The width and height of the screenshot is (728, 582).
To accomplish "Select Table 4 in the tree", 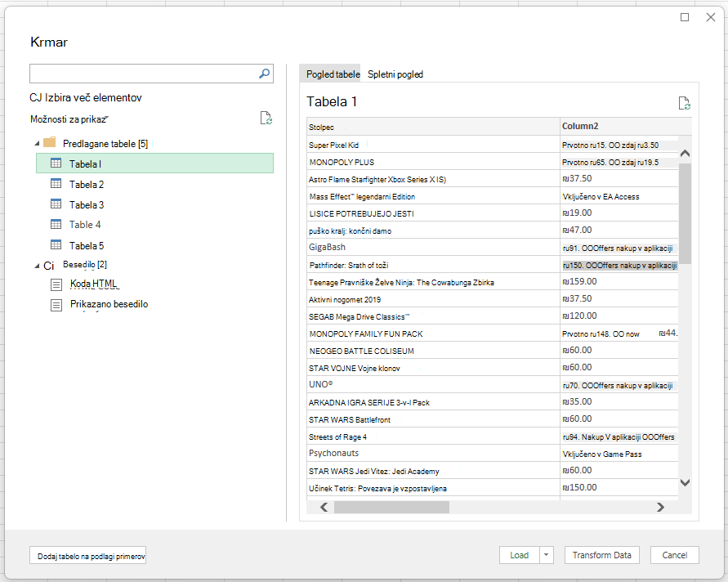I will (85, 225).
